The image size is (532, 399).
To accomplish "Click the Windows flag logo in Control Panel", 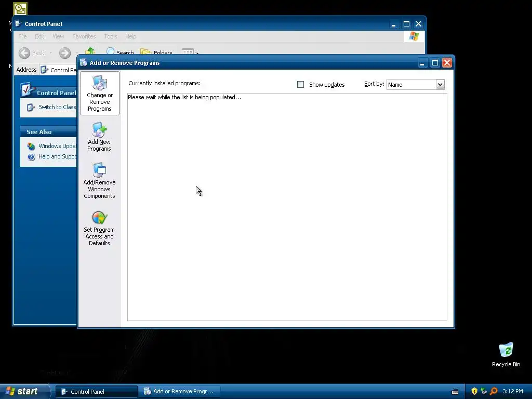I will (x=414, y=36).
